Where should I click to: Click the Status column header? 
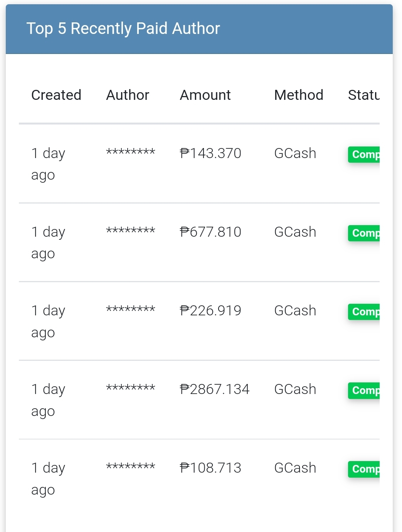364,95
